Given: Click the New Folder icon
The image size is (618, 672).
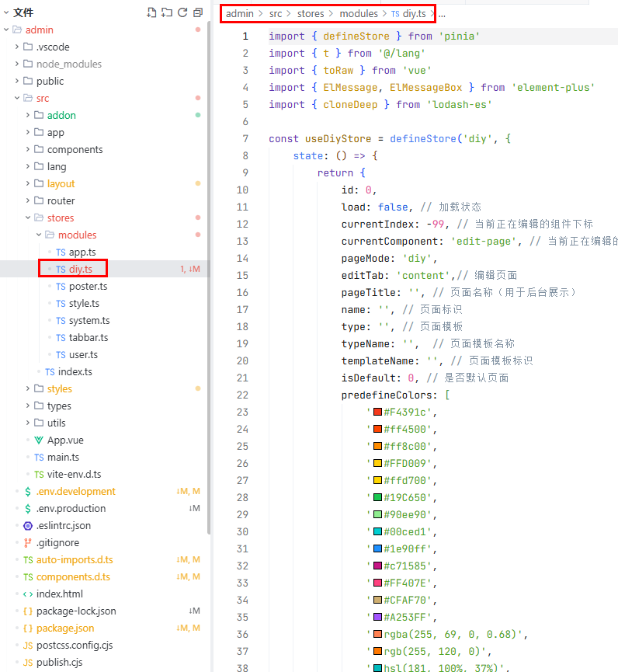Looking at the screenshot, I should (167, 12).
